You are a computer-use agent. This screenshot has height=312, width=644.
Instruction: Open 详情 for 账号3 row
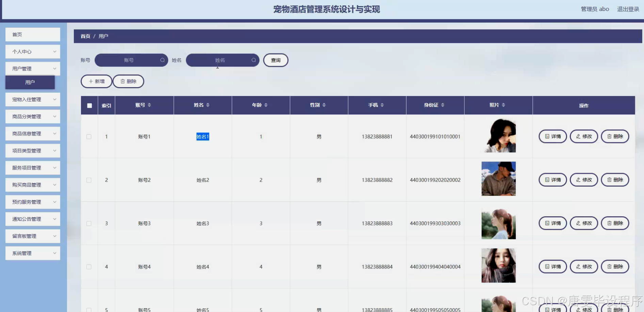pyautogui.click(x=553, y=223)
